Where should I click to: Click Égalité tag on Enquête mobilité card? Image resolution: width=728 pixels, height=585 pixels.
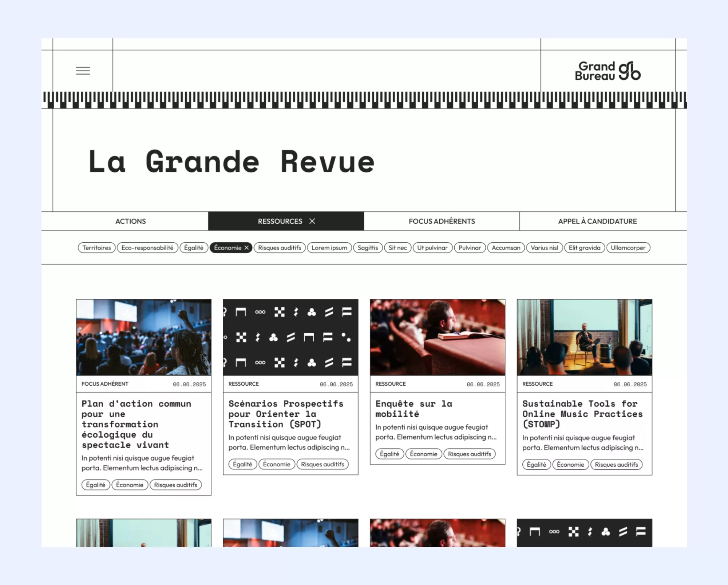(389, 454)
